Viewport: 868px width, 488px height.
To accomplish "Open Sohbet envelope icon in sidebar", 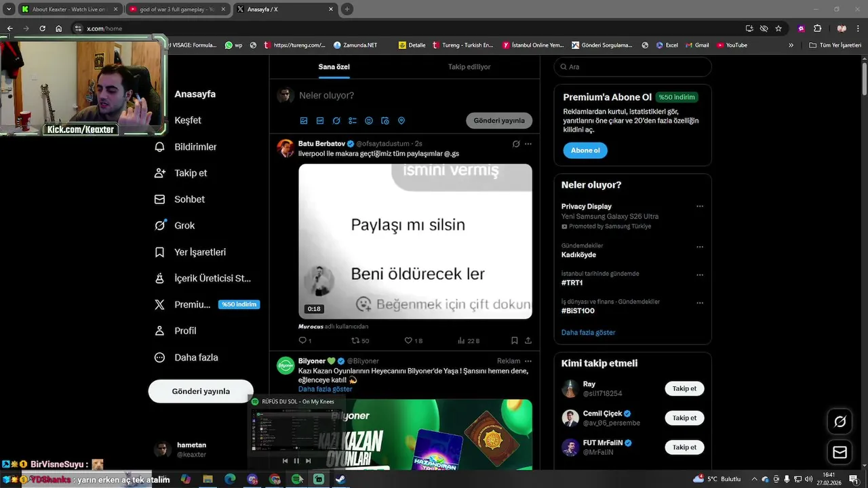I will (x=160, y=199).
